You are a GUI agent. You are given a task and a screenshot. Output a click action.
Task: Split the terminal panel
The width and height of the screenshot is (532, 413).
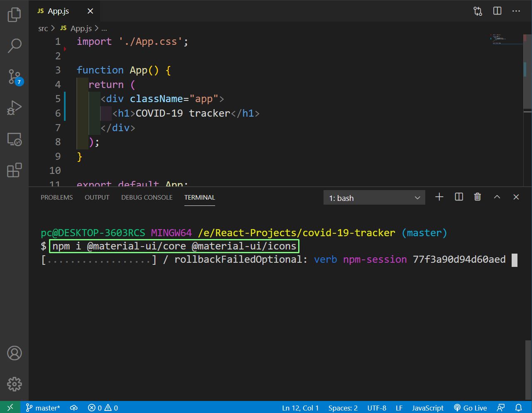458,197
